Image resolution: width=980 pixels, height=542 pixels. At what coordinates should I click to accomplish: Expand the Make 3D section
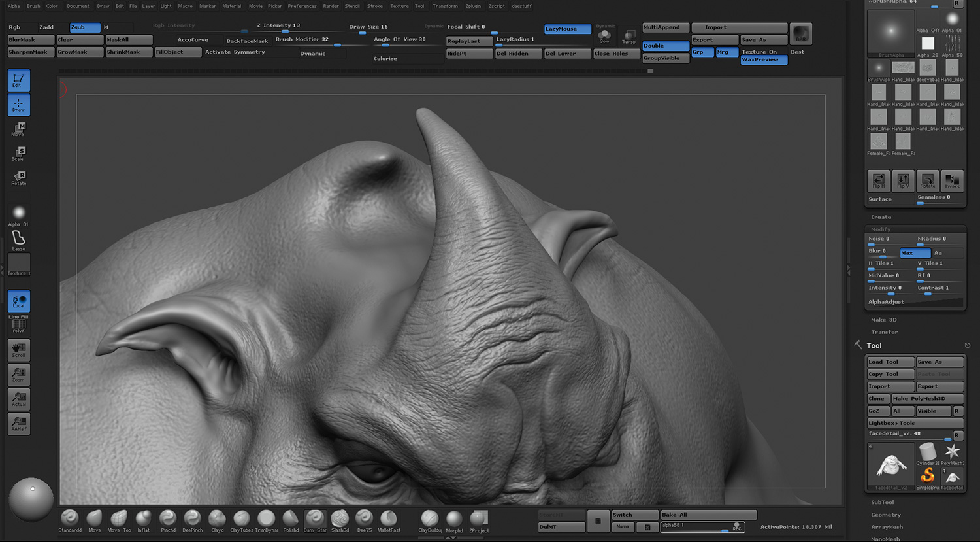(x=883, y=320)
